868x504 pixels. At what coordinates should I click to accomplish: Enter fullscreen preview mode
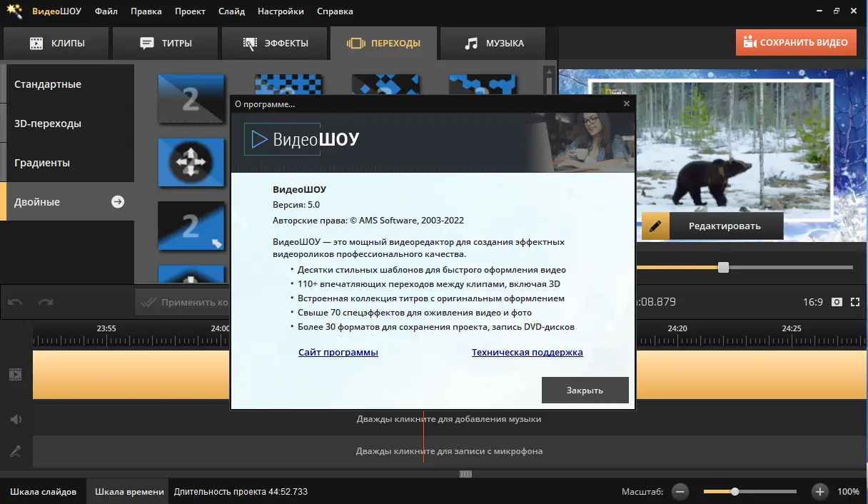click(x=856, y=302)
